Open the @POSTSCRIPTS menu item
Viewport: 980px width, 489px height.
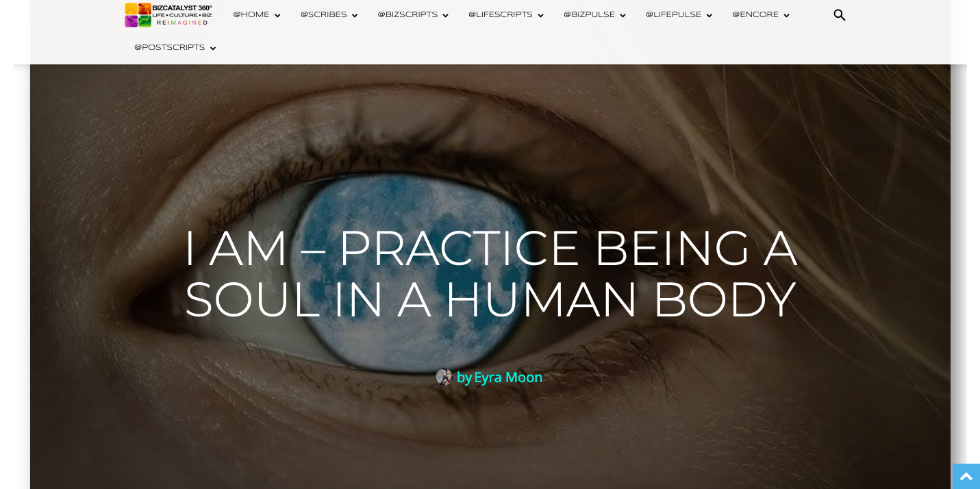[169, 48]
